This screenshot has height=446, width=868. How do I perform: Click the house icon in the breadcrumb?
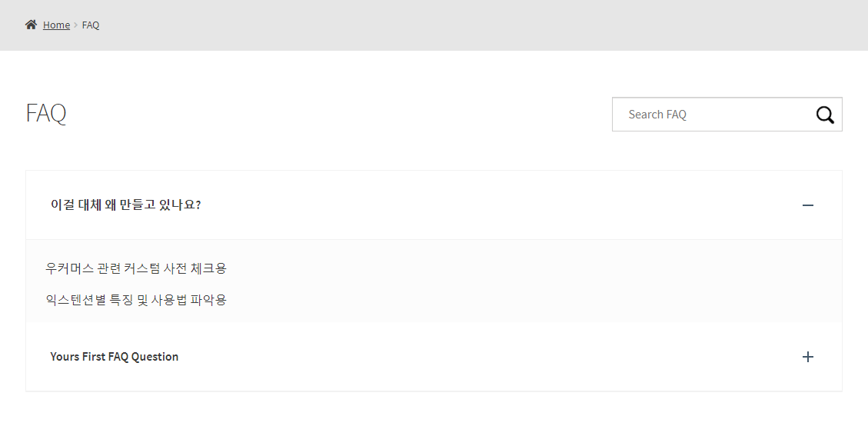[x=31, y=25]
